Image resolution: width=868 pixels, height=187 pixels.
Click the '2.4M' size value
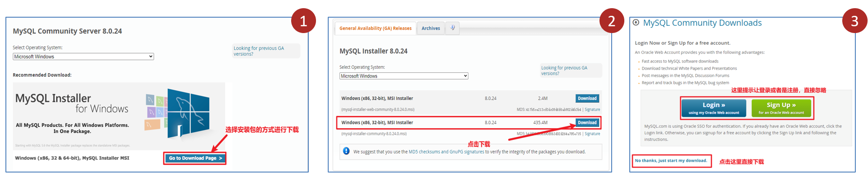[x=542, y=98]
